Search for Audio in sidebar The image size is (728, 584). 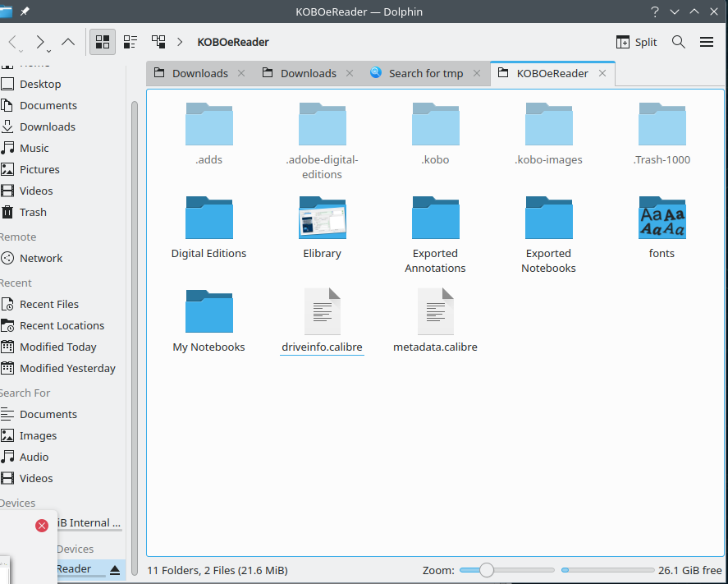(x=62, y=458)
